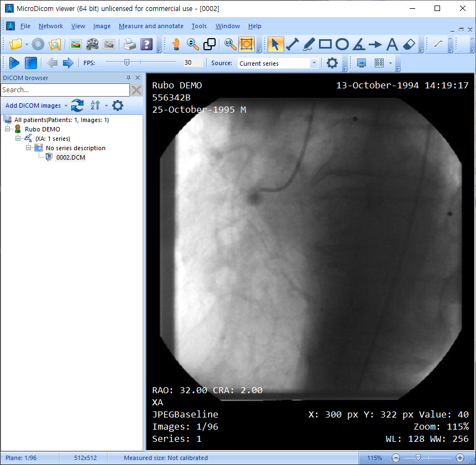Click Add DICOM images button
This screenshot has width=476, height=465.
(x=33, y=105)
